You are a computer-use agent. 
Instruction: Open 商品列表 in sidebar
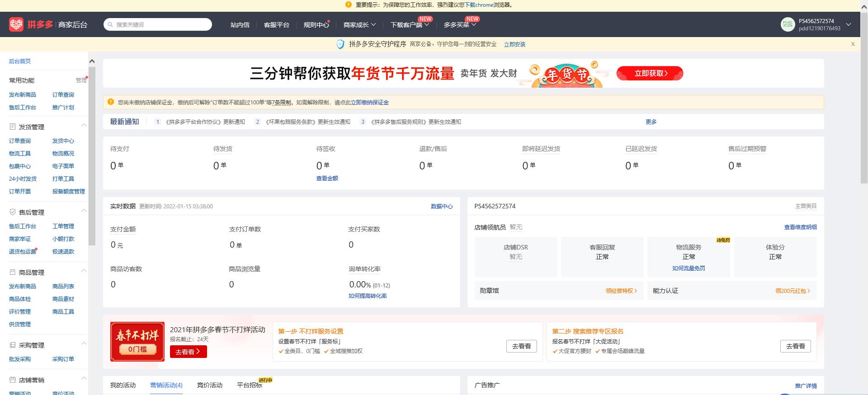63,287
